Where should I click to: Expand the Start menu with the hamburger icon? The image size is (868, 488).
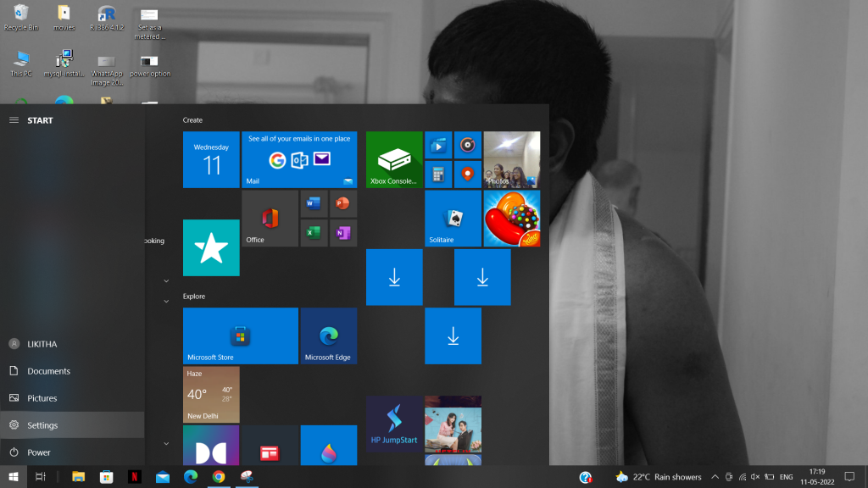pyautogui.click(x=14, y=119)
